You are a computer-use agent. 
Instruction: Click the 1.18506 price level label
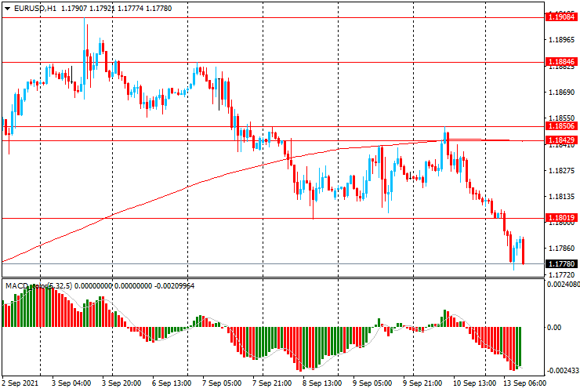(561, 126)
